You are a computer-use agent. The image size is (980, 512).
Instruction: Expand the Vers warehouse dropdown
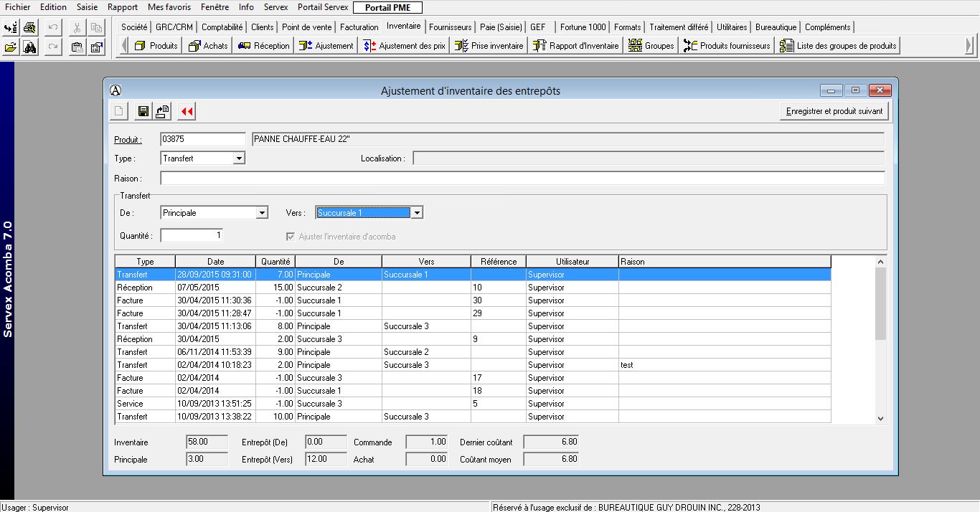tap(417, 213)
